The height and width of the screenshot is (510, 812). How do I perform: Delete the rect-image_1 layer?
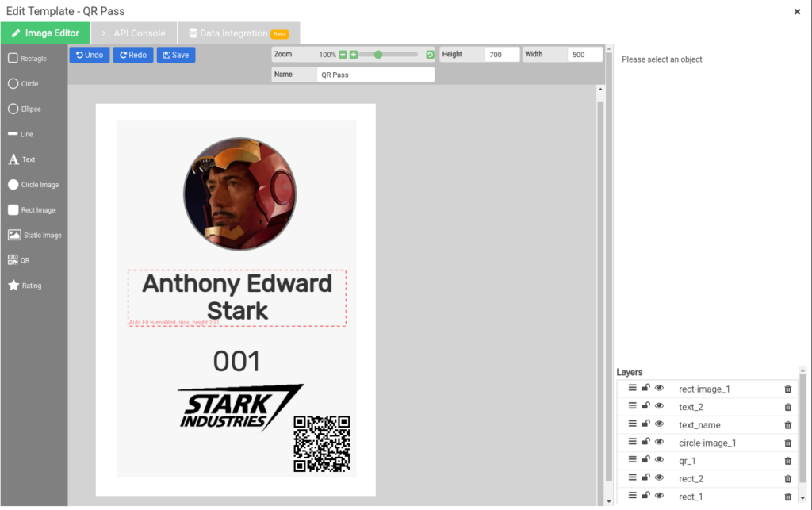point(787,389)
